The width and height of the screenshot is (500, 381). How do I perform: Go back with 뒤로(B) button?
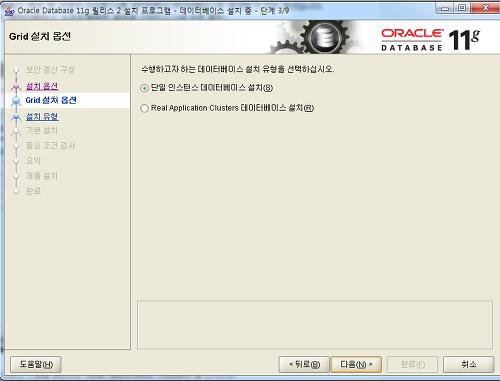click(x=304, y=364)
